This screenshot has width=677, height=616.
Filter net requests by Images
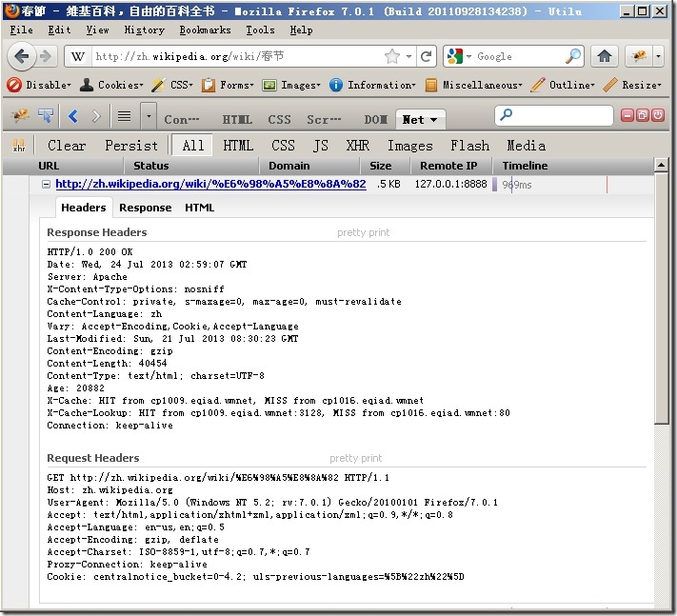(x=409, y=146)
